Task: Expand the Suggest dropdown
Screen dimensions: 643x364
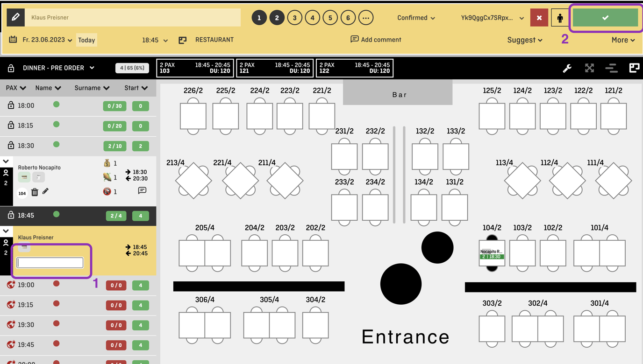Action: click(524, 40)
